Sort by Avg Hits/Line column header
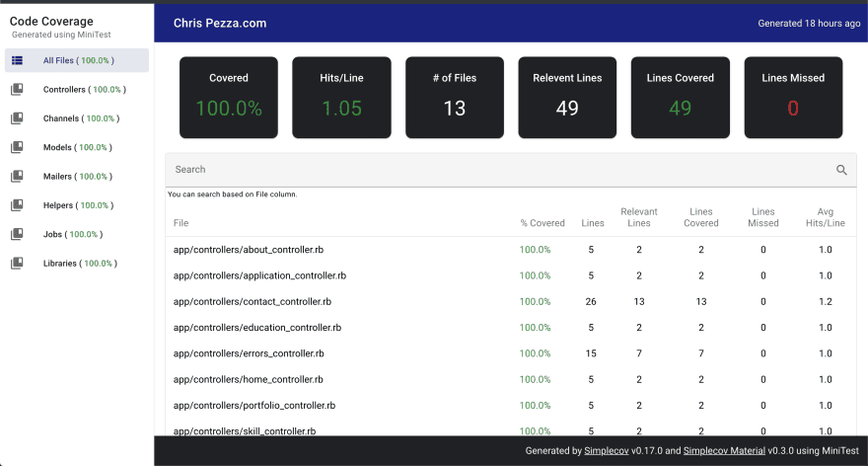868x466 pixels. pos(826,217)
